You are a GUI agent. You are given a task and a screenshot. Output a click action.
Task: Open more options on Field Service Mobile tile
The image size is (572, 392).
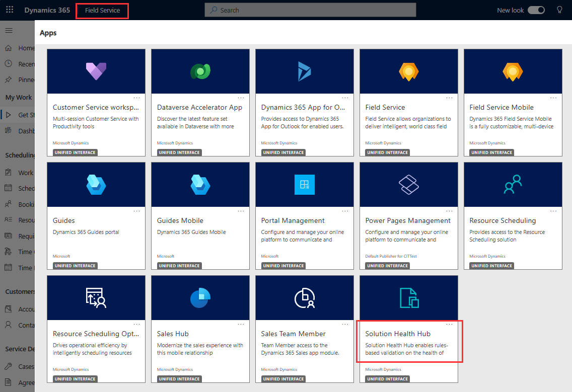point(553,98)
